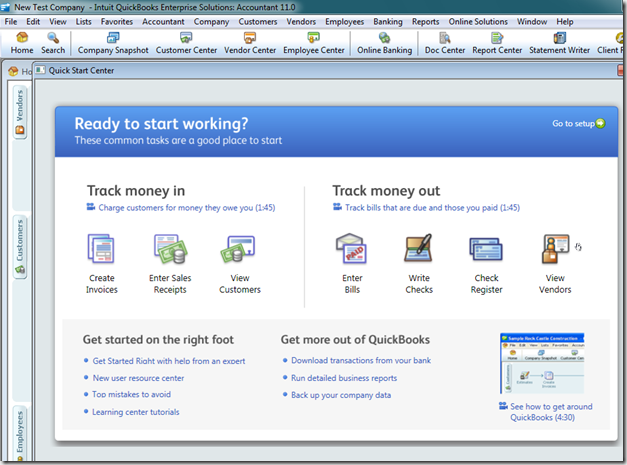
Task: Open the Employee Center toolbar icon
Action: click(314, 43)
